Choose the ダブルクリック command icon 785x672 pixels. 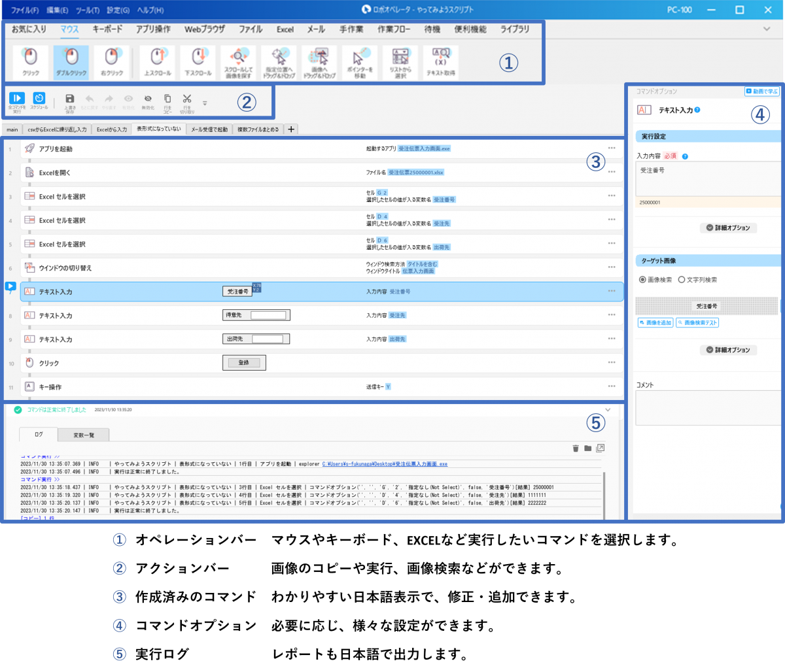[71, 63]
